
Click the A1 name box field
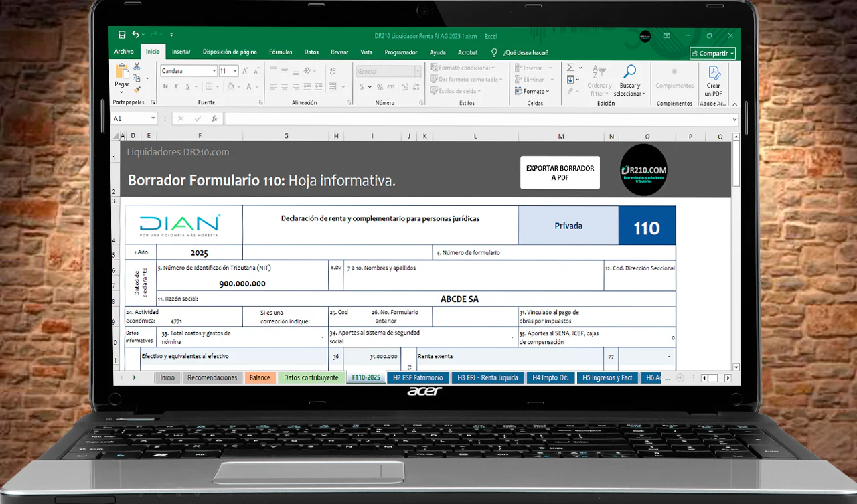[x=129, y=118]
